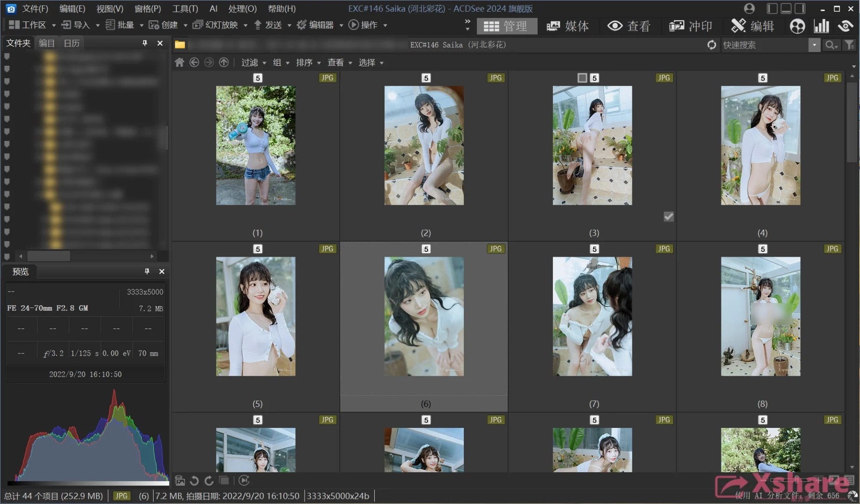The image size is (860, 504).
Task: Open the 组 group dropdown
Action: [281, 63]
